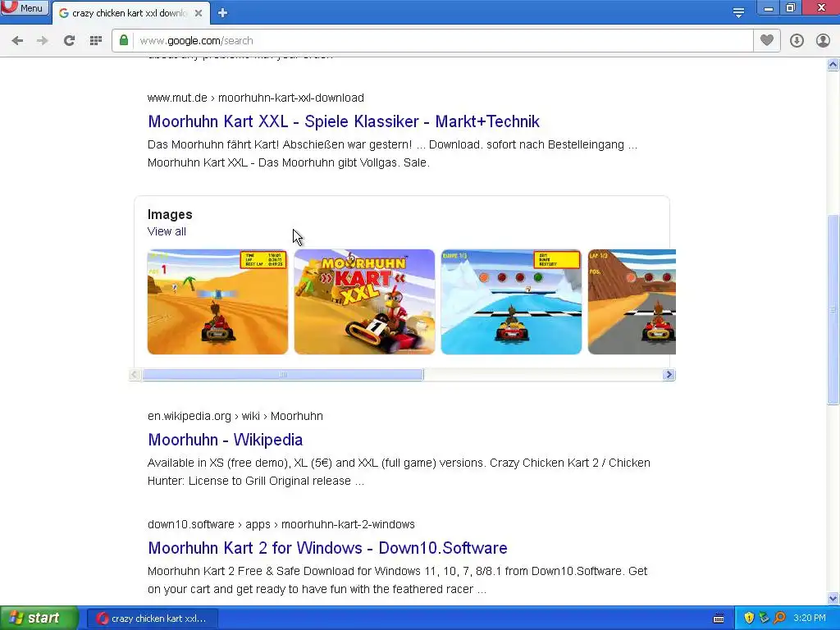840x630 pixels.
Task: Click the vertical page scrollbar thumb
Action: tap(833, 309)
